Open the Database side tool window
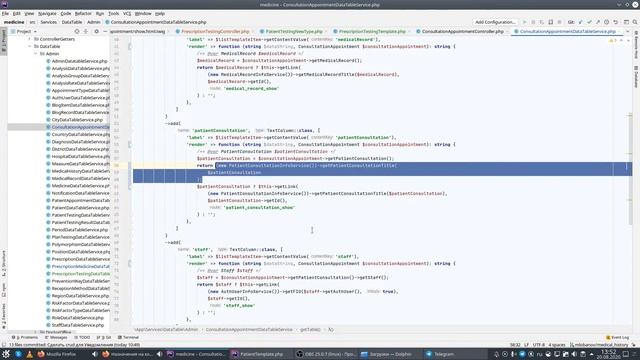Screen dimensions: 640x360 tap(636, 76)
